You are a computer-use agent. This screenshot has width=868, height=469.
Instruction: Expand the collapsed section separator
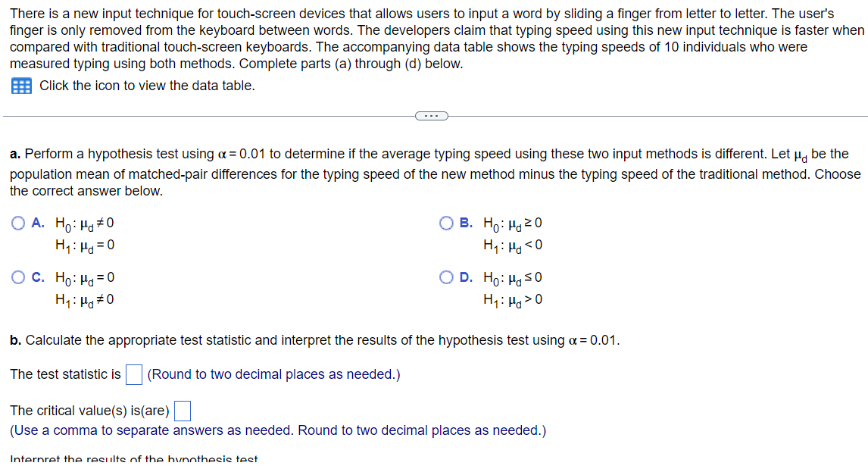coord(432,115)
